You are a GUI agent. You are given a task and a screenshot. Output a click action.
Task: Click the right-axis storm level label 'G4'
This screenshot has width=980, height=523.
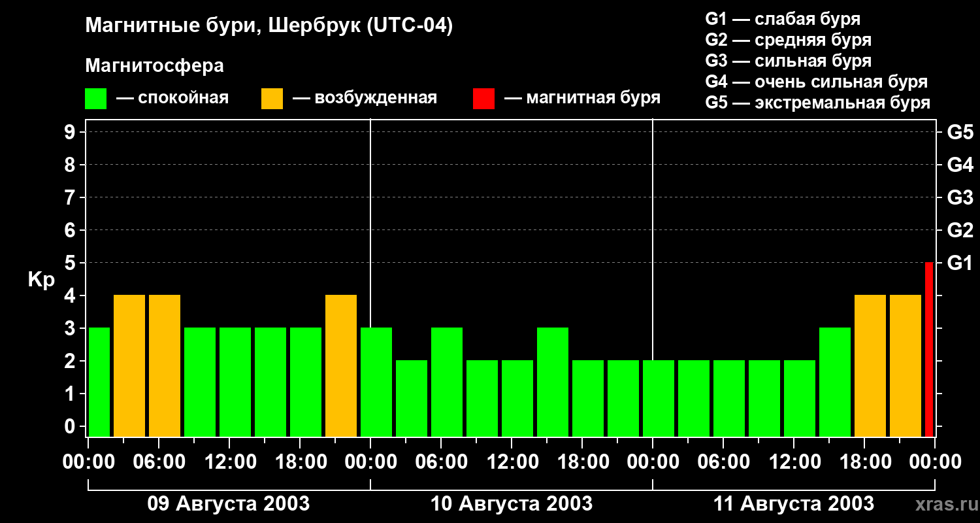pyautogui.click(x=960, y=165)
